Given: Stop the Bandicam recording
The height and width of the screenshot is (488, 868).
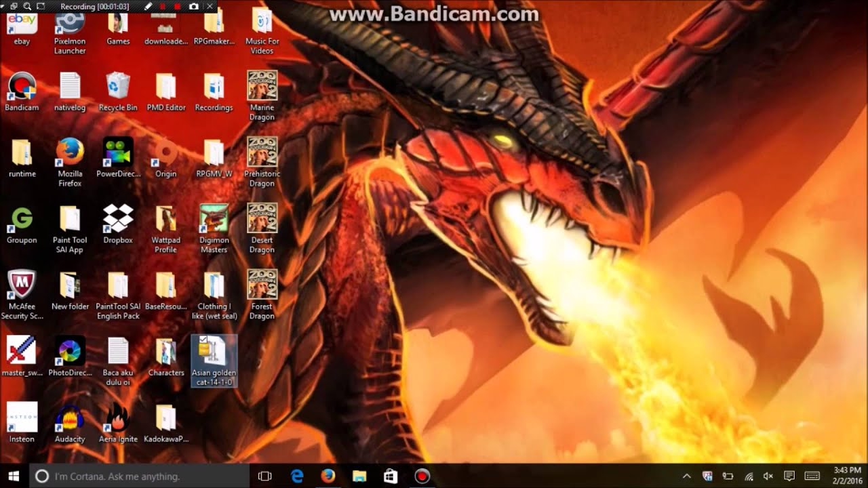Looking at the screenshot, I should (x=178, y=6).
